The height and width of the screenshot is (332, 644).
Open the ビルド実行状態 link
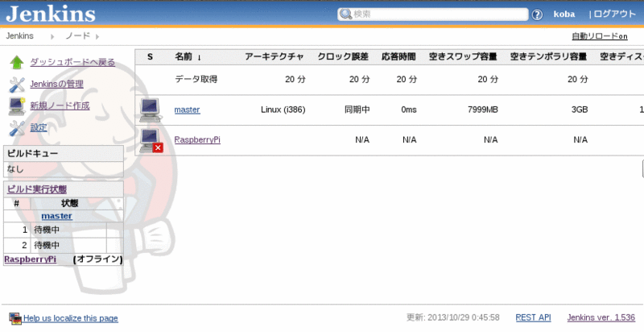(x=37, y=189)
